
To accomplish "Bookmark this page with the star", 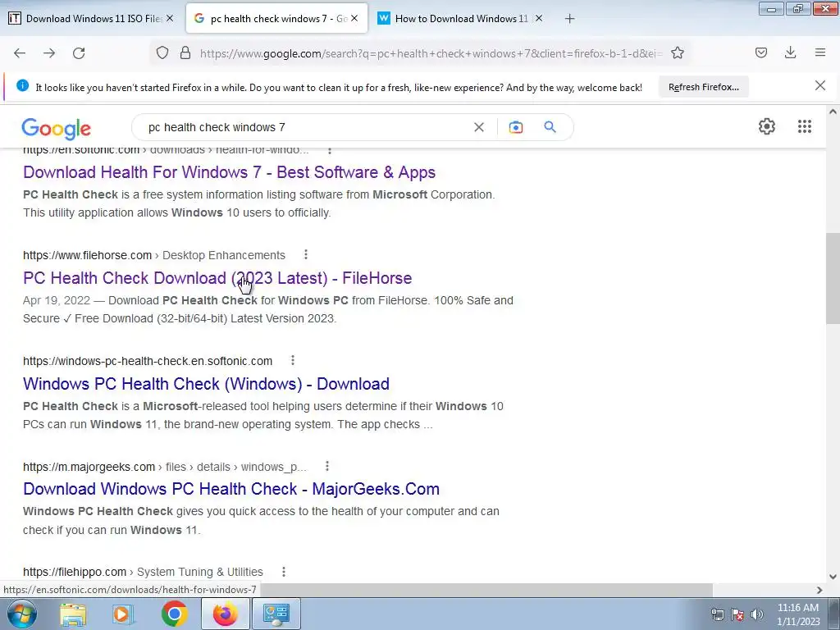I will pyautogui.click(x=677, y=52).
